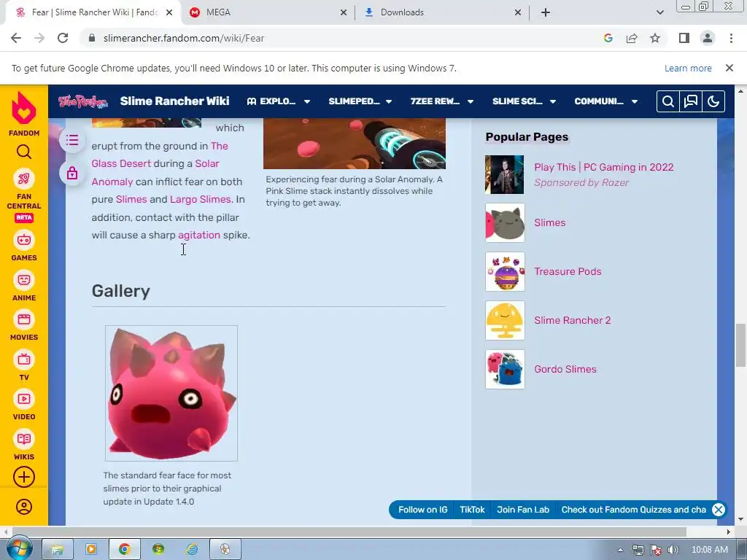Screen dimensions: 747x560
Task: Open the Anime icon in sidebar
Action: (24, 280)
